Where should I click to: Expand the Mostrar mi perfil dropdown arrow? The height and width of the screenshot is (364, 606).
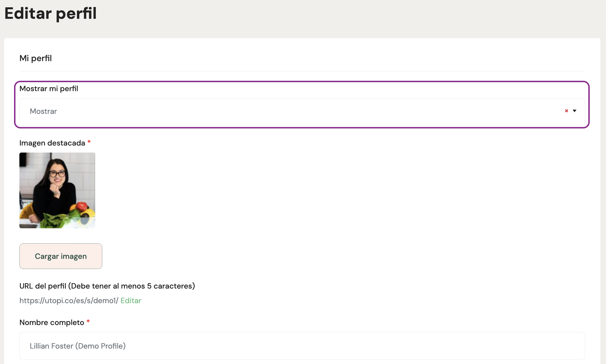pyautogui.click(x=575, y=111)
